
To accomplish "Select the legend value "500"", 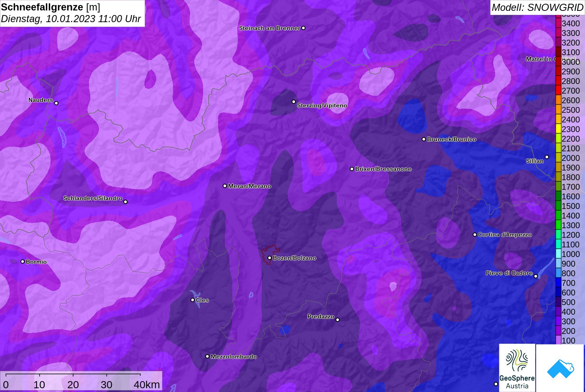I will pos(569,302).
